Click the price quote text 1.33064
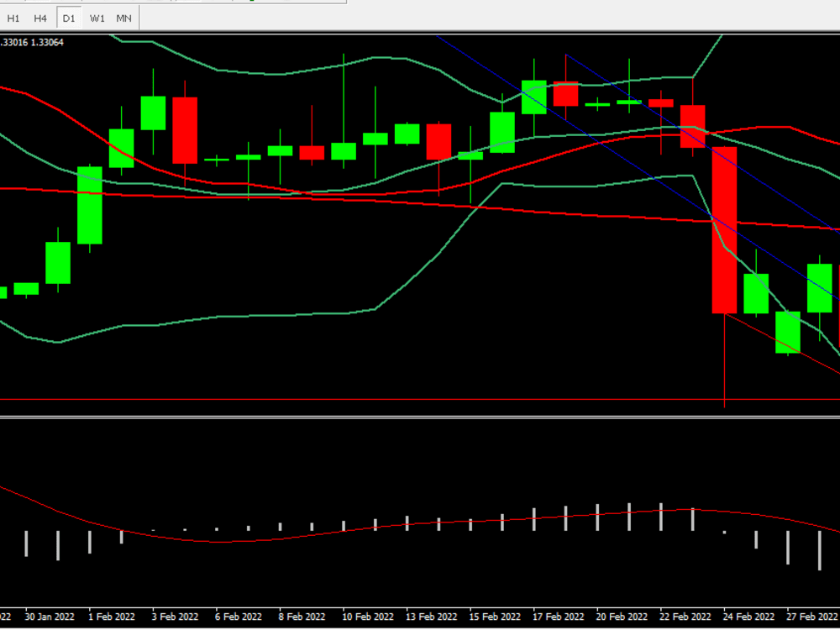The height and width of the screenshot is (630, 840). point(47,42)
